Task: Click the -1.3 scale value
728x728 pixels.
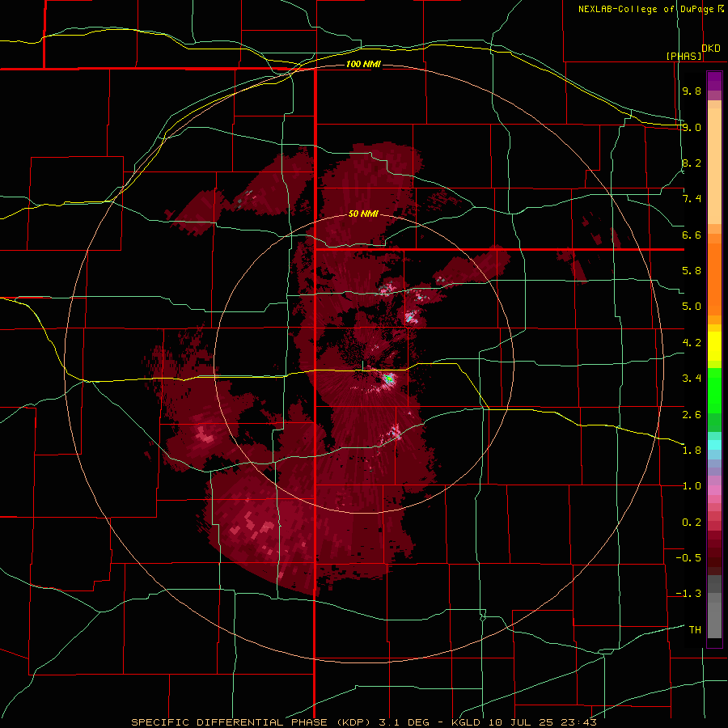Action: coord(688,594)
